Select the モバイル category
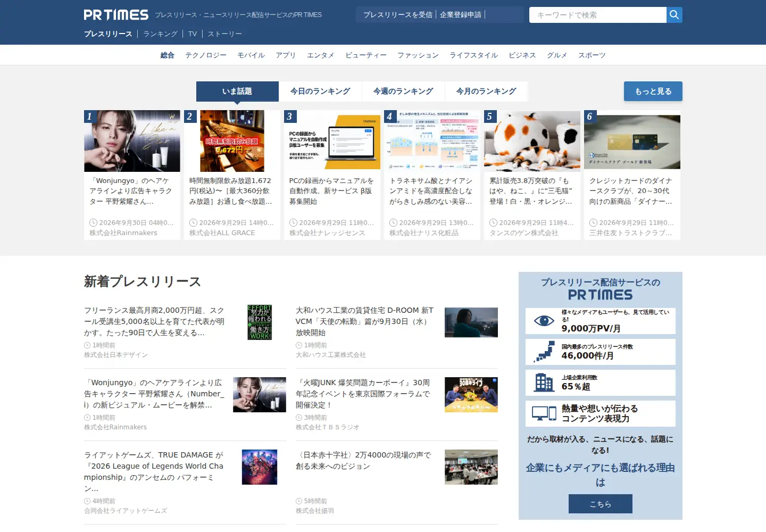 click(251, 55)
